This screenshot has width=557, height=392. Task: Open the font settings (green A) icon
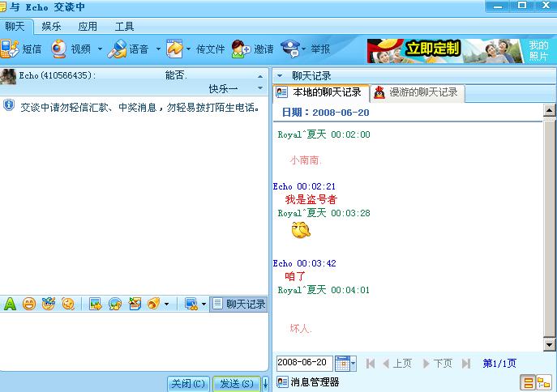11,304
